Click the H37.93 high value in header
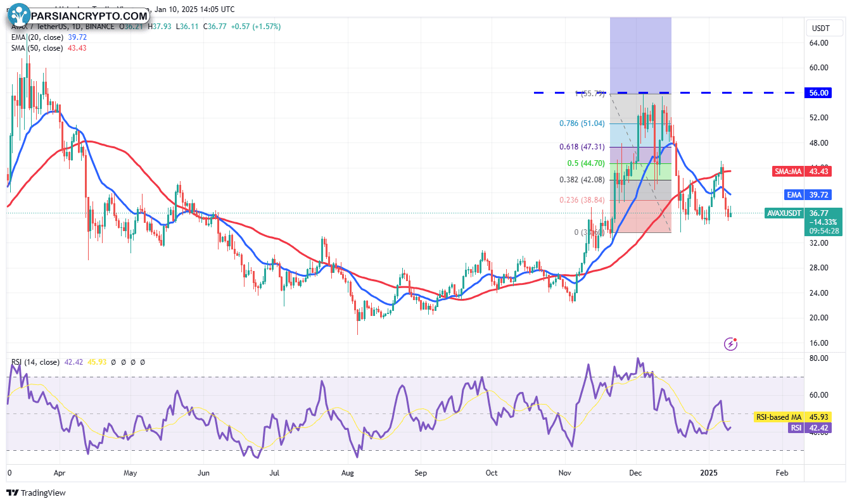Viewport: 852px width, 504px height. pos(159,27)
